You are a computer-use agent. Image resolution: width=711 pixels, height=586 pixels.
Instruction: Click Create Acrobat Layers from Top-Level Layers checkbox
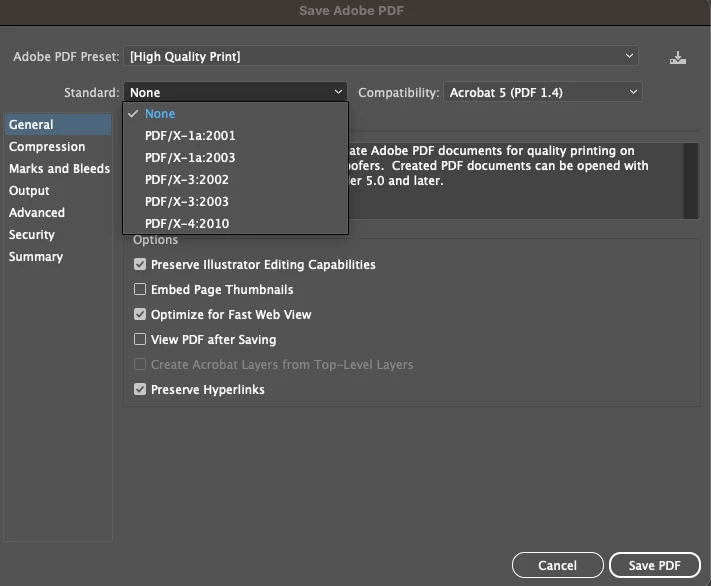[140, 364]
